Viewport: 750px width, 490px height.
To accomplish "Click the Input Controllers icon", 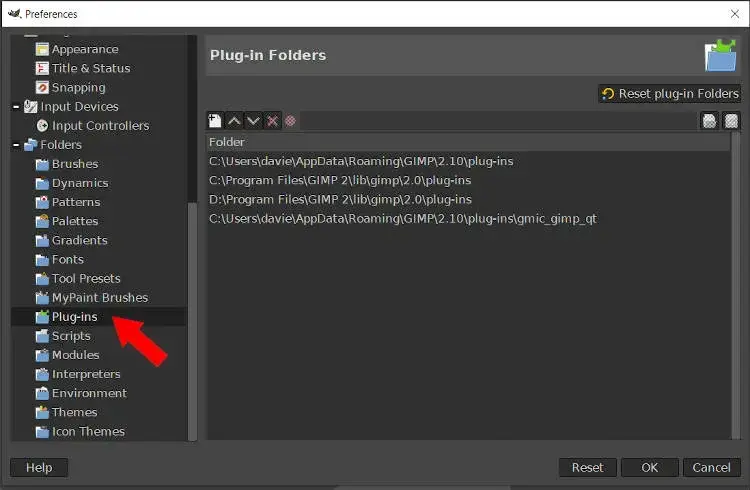I will click(42, 125).
